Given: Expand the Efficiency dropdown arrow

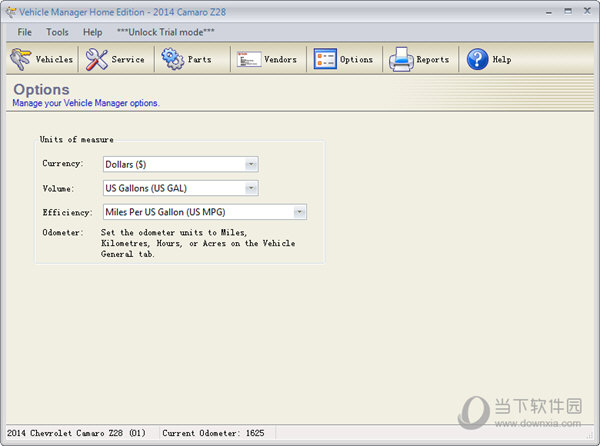Looking at the screenshot, I should (300, 212).
